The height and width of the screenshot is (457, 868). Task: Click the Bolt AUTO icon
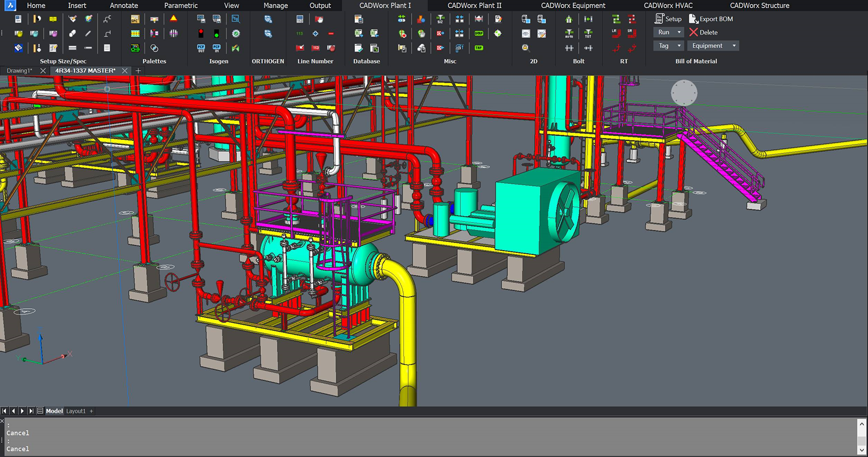pos(569,34)
